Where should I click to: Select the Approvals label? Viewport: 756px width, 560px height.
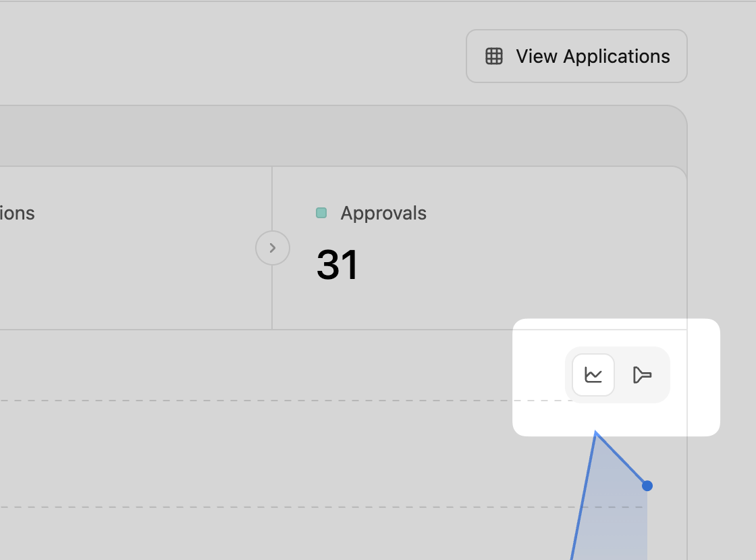pyautogui.click(x=383, y=213)
